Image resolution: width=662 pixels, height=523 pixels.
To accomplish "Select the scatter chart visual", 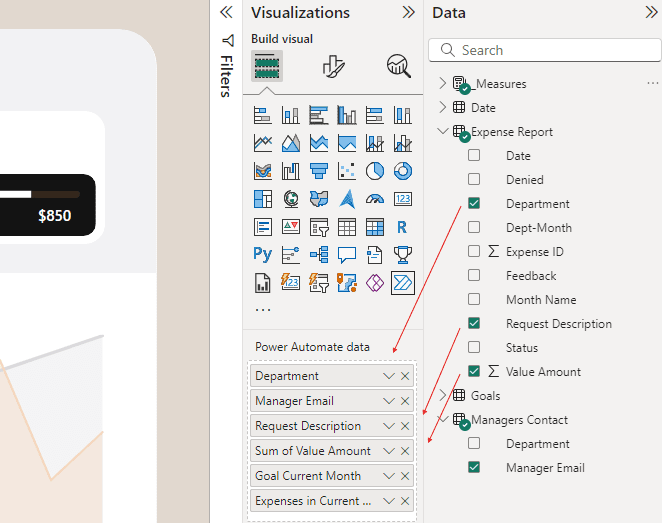I will (x=347, y=171).
